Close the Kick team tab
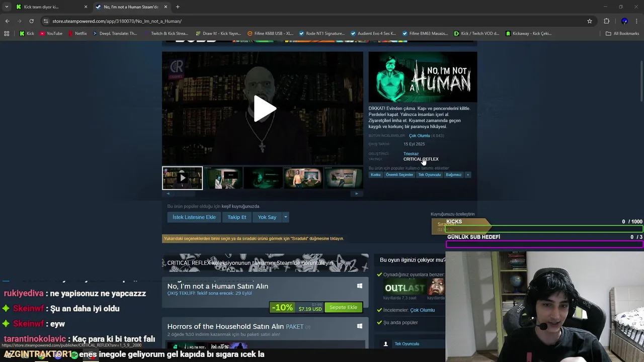This screenshot has height=362, width=644. pos(86,7)
